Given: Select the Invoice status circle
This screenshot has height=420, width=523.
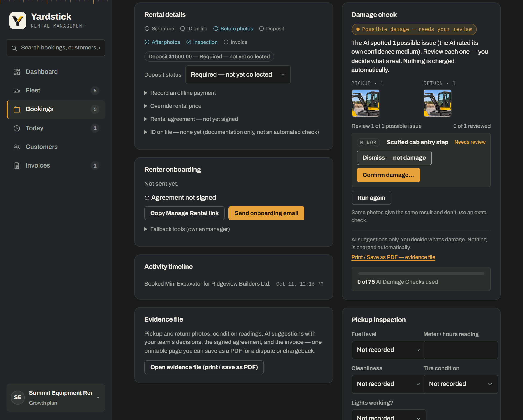Looking at the screenshot, I should [226, 42].
